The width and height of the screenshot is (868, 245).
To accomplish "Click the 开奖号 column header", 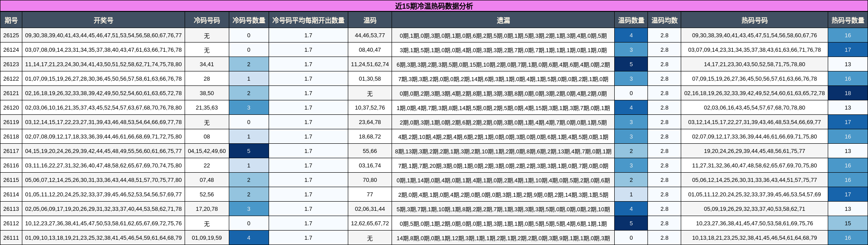I will click(x=103, y=20).
